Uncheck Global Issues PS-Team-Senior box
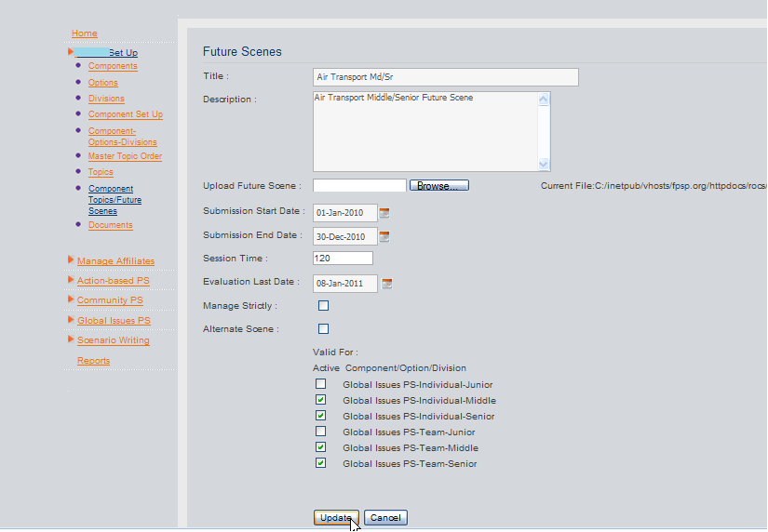This screenshot has width=768, height=532. [320, 463]
